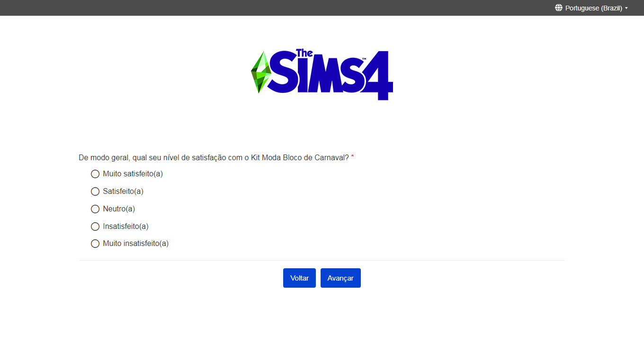The image size is (644, 364).
Task: Select the Satisfeito(a) radio circle
Action: click(x=95, y=191)
